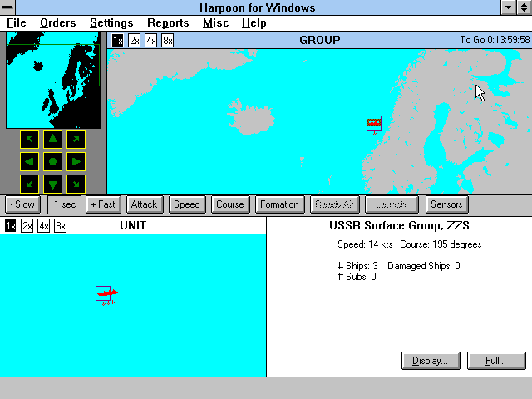
Task: Pan the map south with down arrow
Action: pos(52,185)
